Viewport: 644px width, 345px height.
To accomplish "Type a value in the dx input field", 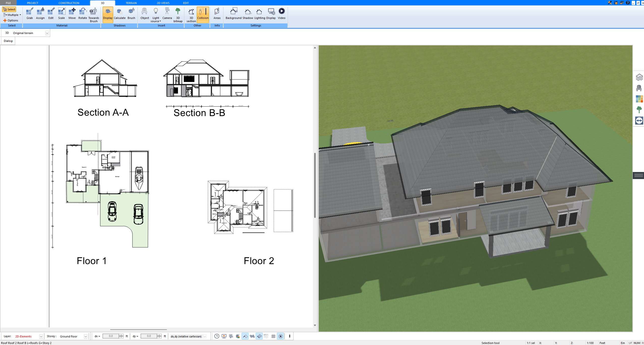I will (x=111, y=336).
